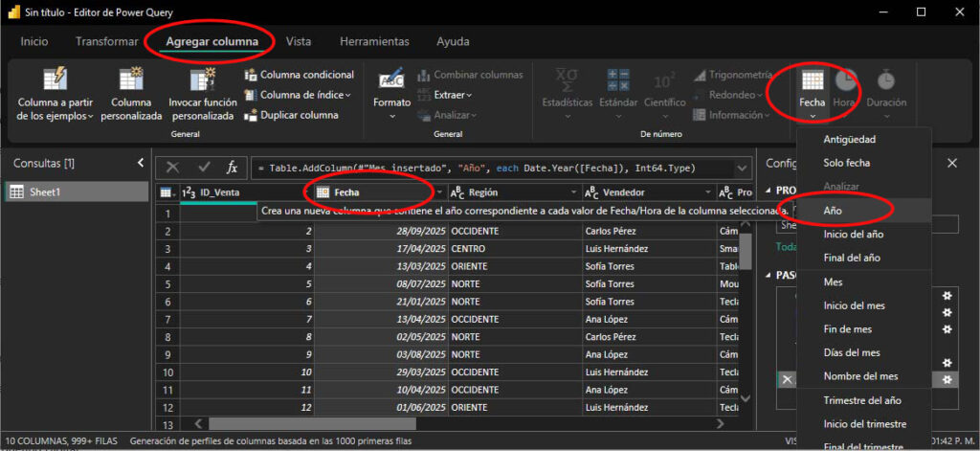The image size is (980, 451).
Task: Click the horizontal scrollbar right arrow
Action: [720, 423]
